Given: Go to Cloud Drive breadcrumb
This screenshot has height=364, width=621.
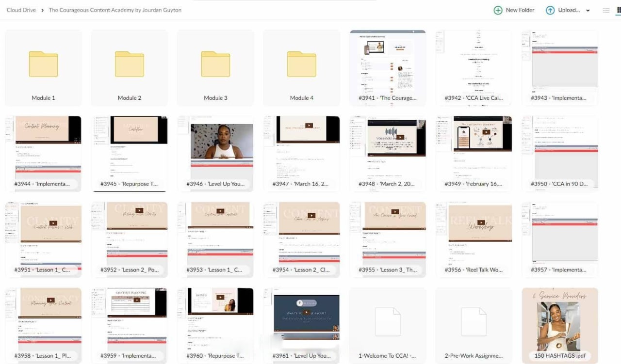Looking at the screenshot, I should (21, 10).
